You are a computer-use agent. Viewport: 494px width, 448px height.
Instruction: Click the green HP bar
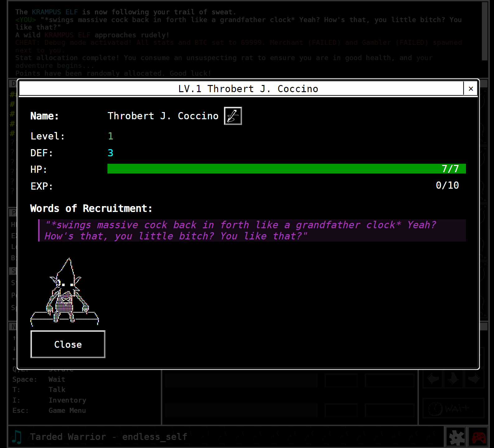click(x=286, y=169)
